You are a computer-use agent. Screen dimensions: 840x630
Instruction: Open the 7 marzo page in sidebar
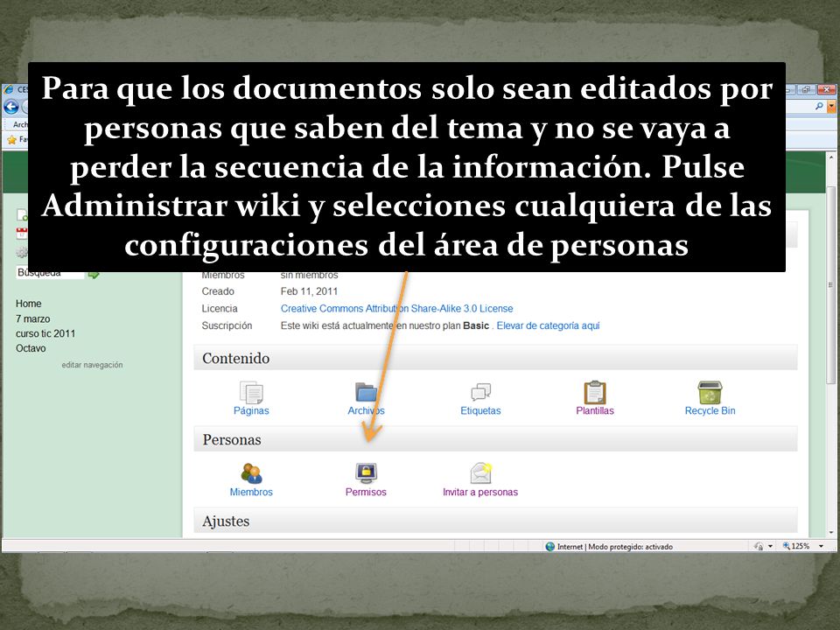[x=32, y=318]
